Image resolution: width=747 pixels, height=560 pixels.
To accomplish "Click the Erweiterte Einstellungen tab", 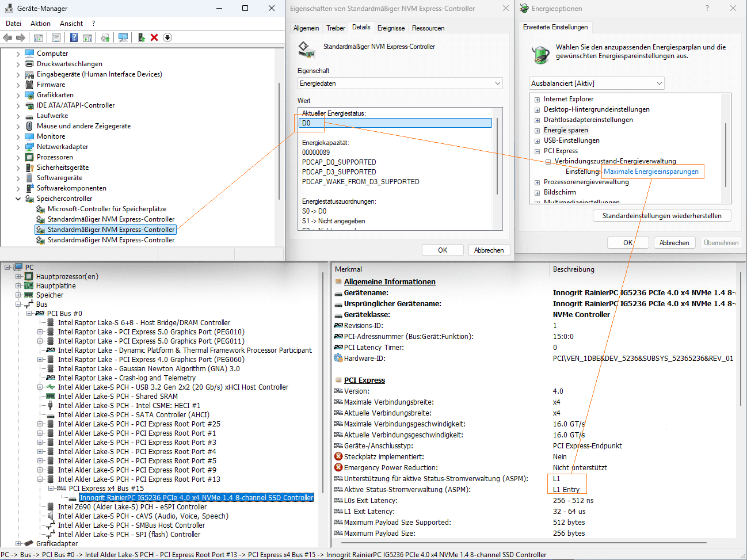I will pyautogui.click(x=555, y=27).
